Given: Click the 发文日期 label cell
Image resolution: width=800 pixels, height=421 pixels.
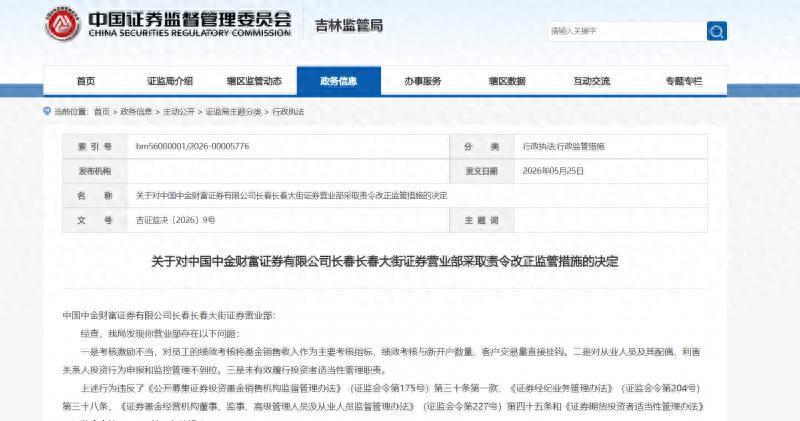Looking at the screenshot, I should (482, 171).
